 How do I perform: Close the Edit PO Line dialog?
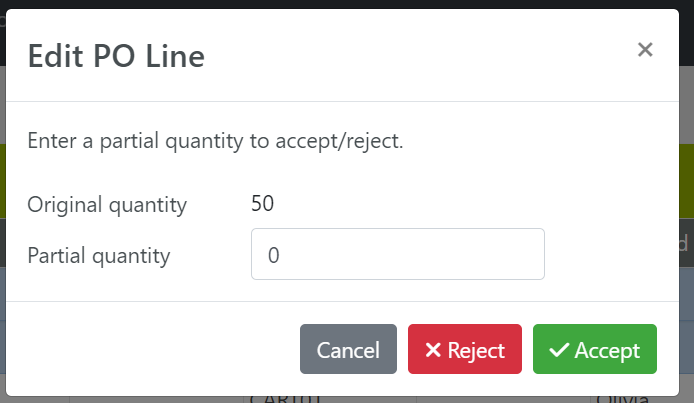click(645, 50)
